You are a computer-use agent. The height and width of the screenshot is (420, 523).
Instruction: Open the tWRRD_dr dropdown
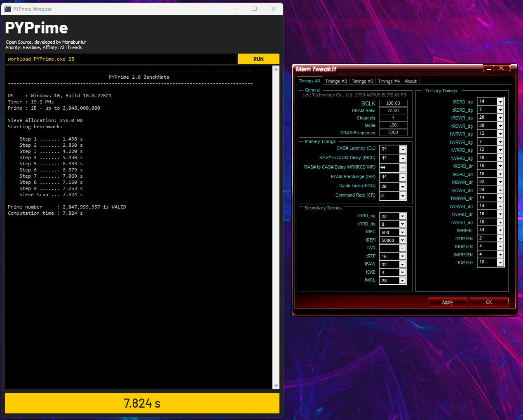pyautogui.click(x=500, y=214)
